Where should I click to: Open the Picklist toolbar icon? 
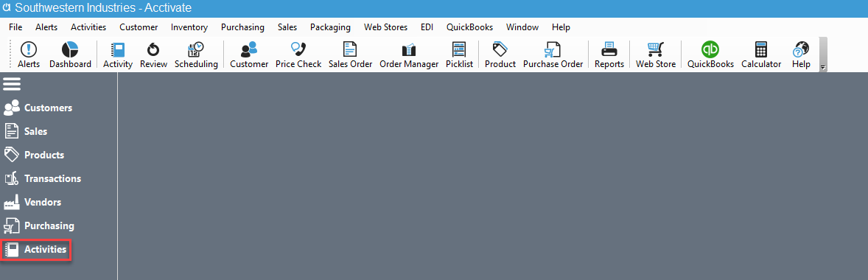pyautogui.click(x=460, y=55)
